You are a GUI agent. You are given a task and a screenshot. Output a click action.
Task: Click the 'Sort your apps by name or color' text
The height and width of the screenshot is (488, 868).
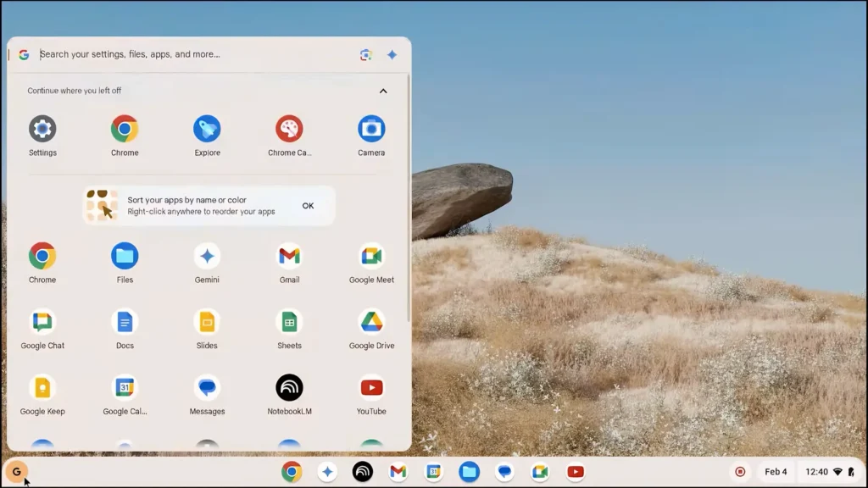click(186, 200)
